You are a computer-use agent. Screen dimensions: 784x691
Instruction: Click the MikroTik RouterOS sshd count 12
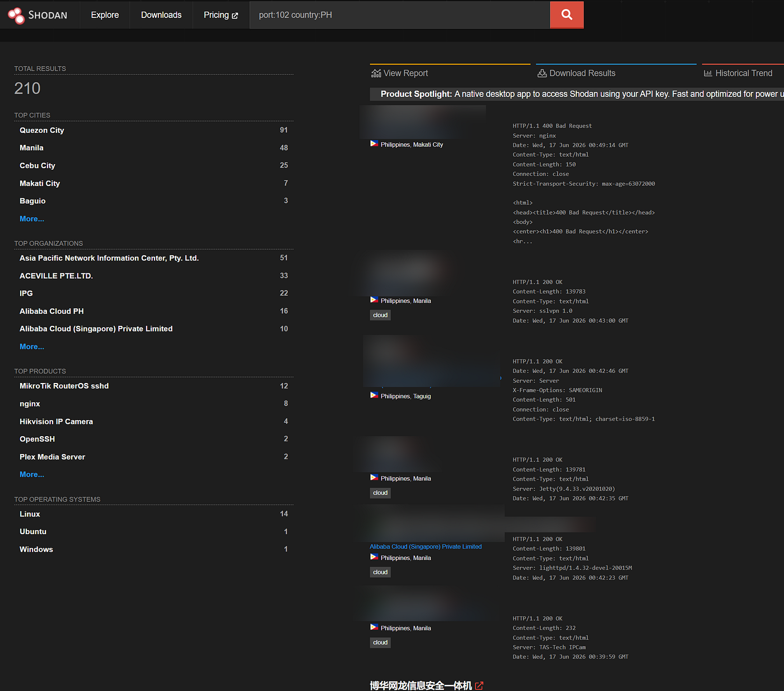284,386
